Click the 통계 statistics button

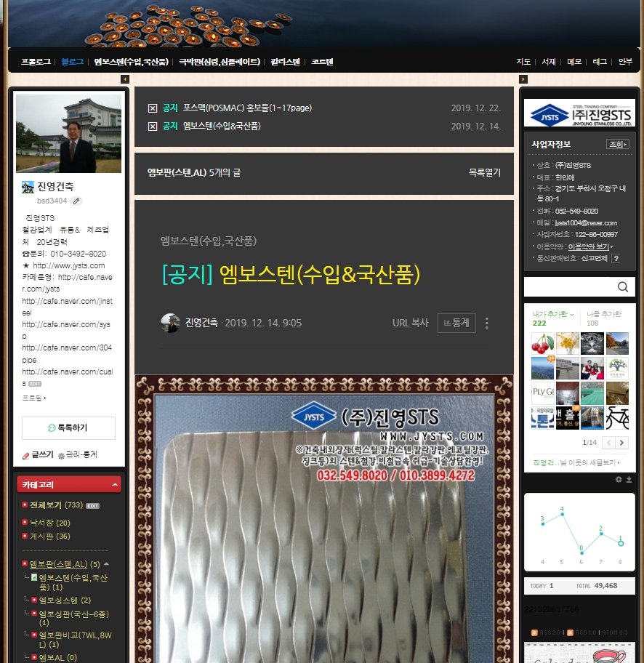pos(456,323)
